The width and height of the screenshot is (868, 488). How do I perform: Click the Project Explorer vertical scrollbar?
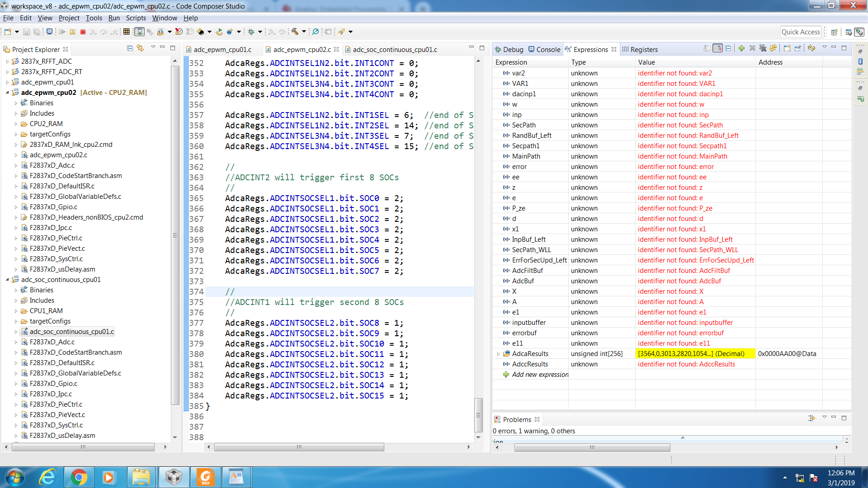pos(175,235)
